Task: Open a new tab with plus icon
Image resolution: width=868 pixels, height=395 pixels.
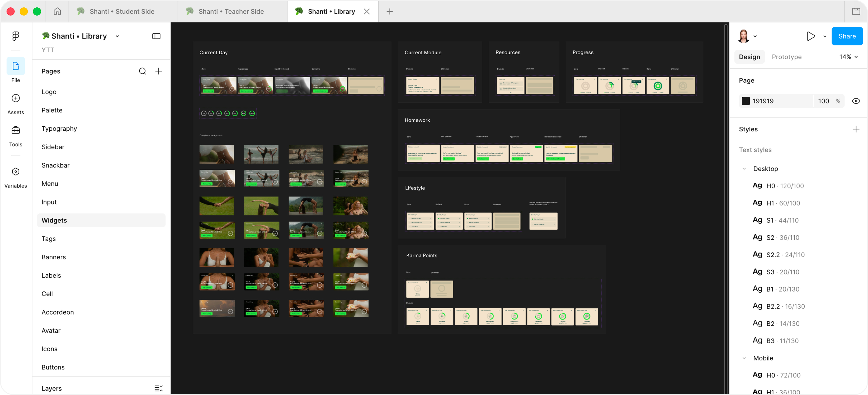Action: point(390,11)
